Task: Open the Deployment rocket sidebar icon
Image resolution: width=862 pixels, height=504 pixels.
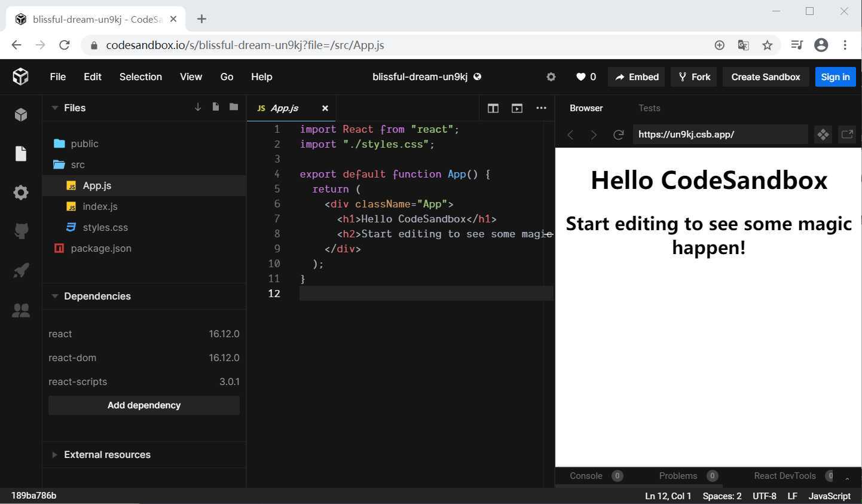Action: tap(21, 270)
